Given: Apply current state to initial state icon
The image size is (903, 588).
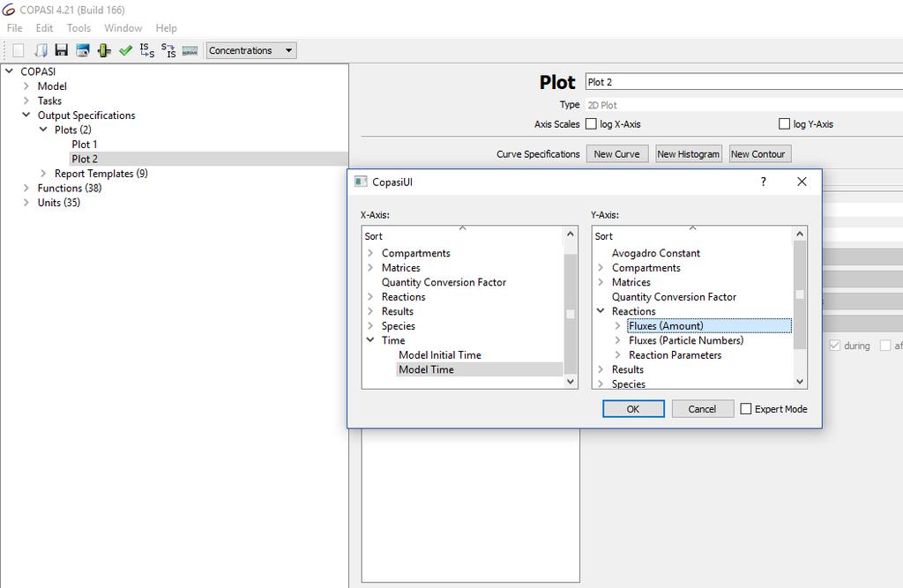Looking at the screenshot, I should 168,50.
